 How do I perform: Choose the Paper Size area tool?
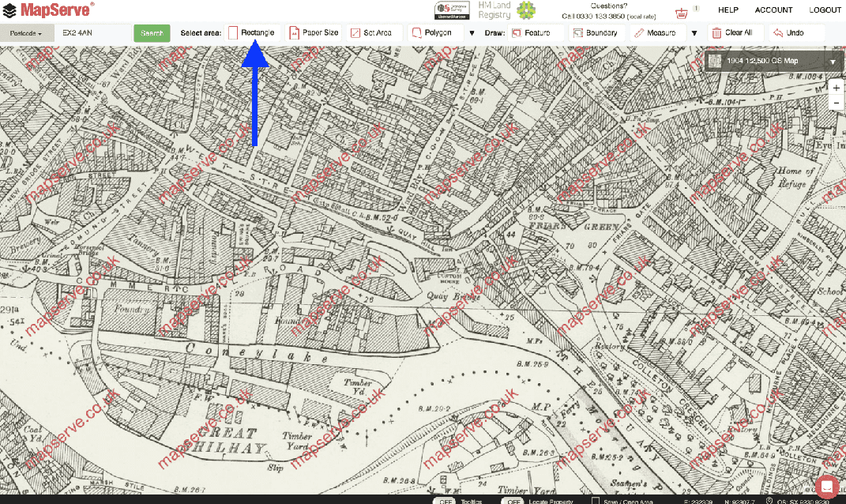tap(314, 33)
